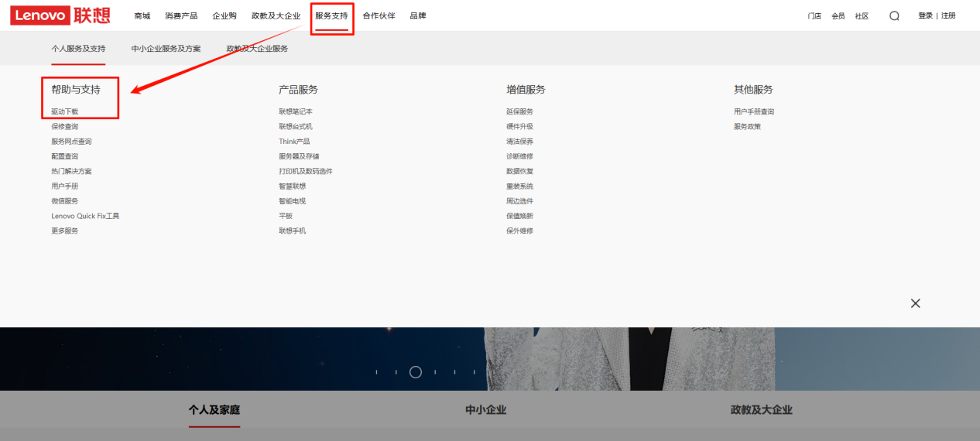Open the 企业购 menu item
The height and width of the screenshot is (441, 980).
point(224,15)
